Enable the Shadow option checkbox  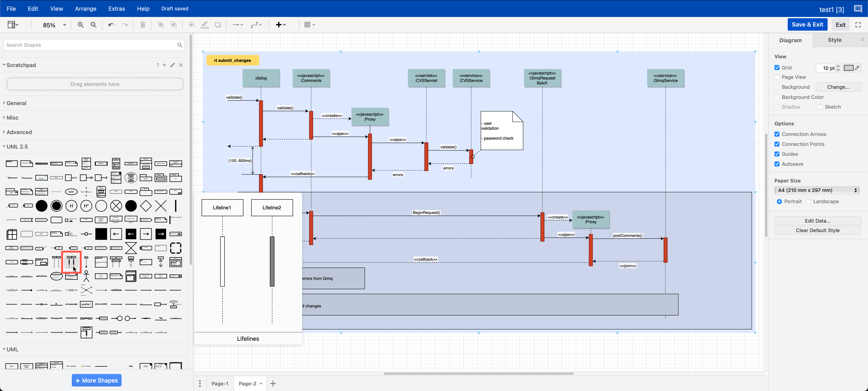777,107
